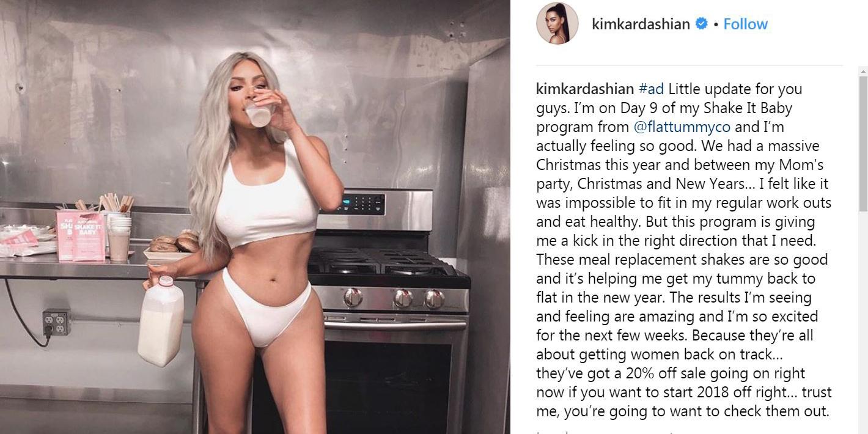Open the kimkardashian profile avatar
This screenshot has width=868, height=434.
click(557, 23)
